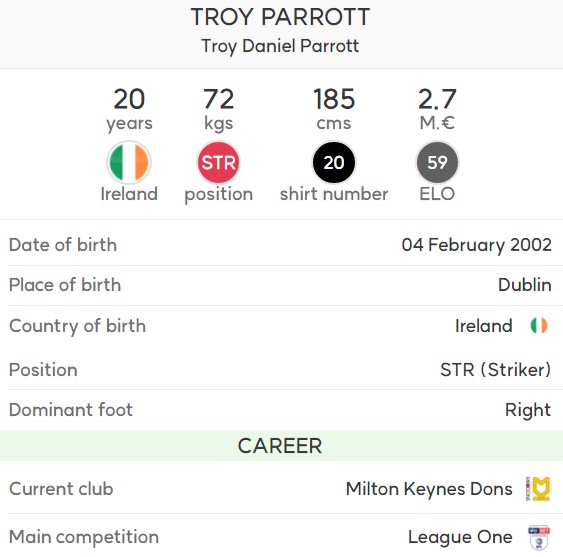Open the League One competition link
This screenshot has width=563, height=557.
click(460, 537)
